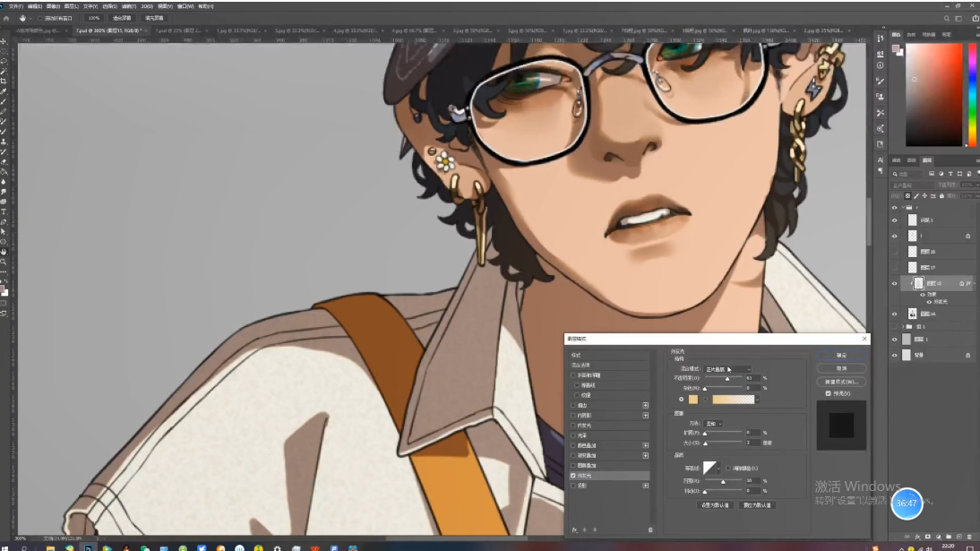Open the Paragraph panel icon in dock
This screenshot has width=980, height=551.
(880, 171)
